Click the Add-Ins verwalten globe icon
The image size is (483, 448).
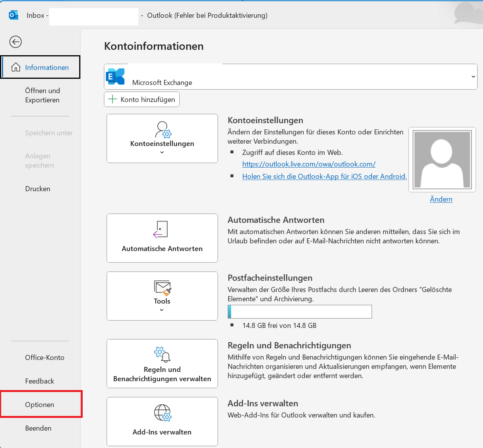(x=162, y=413)
